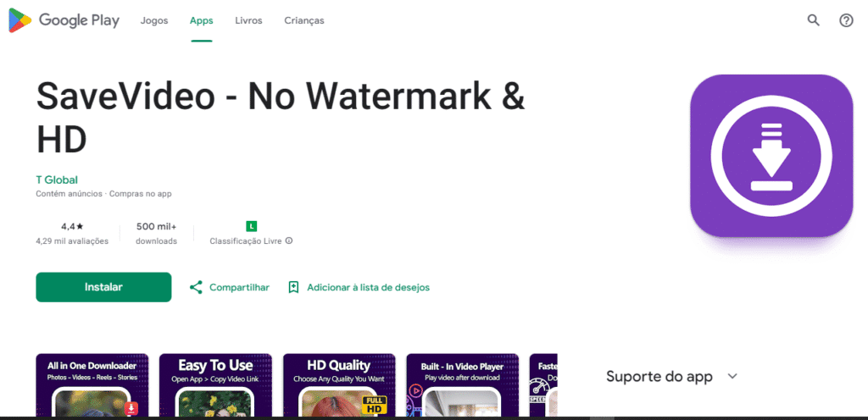Open the All in One Downloader screenshot

[x=92, y=384]
